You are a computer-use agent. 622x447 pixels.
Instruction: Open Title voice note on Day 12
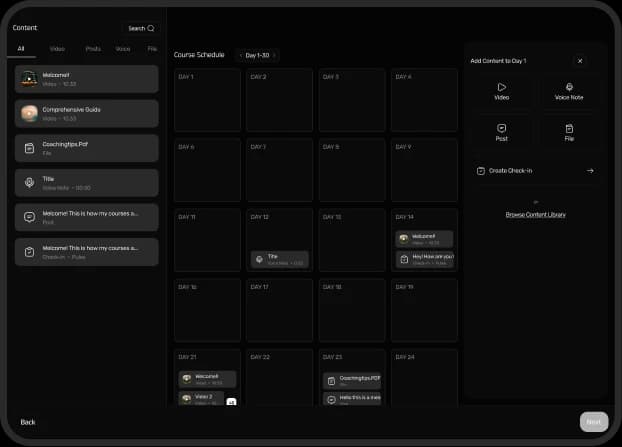pyautogui.click(x=280, y=259)
